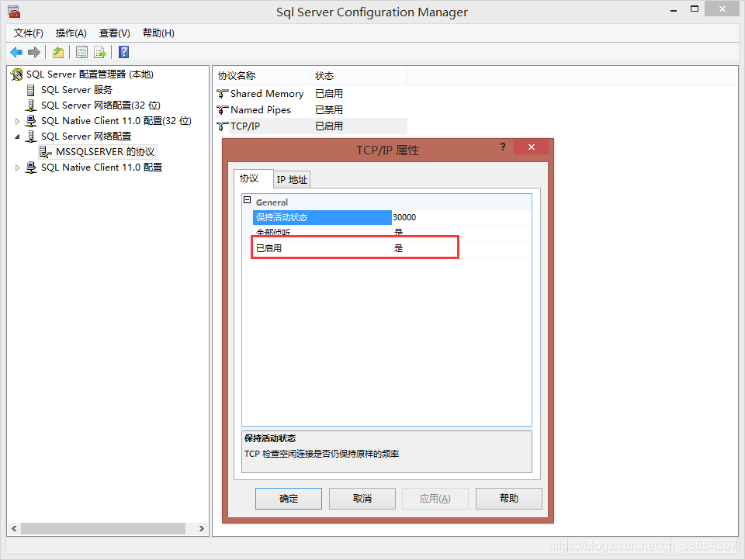Select the Named Pipes protocol icon
Image resolution: width=745 pixels, height=560 pixels.
click(x=223, y=110)
